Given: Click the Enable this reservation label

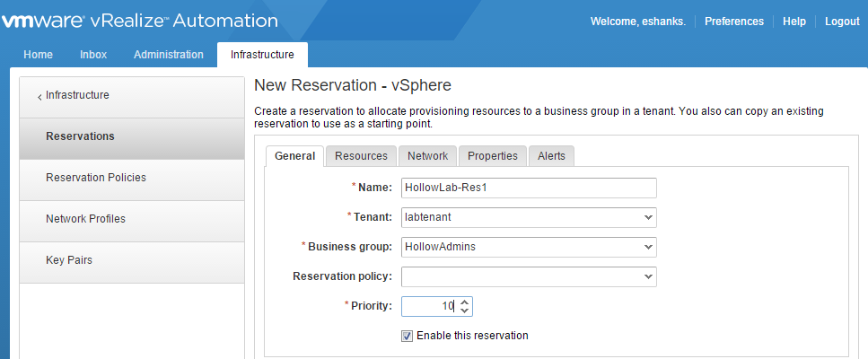Looking at the screenshot, I should [x=472, y=336].
